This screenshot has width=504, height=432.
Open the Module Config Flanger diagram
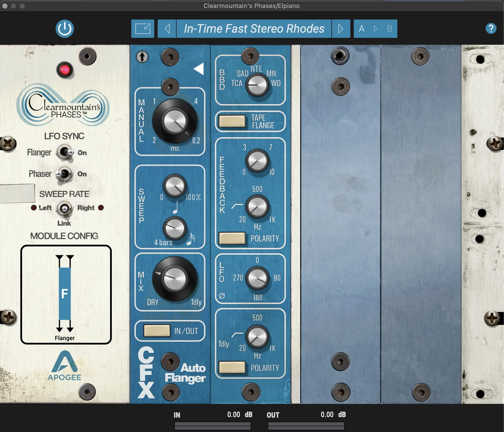pos(66,295)
